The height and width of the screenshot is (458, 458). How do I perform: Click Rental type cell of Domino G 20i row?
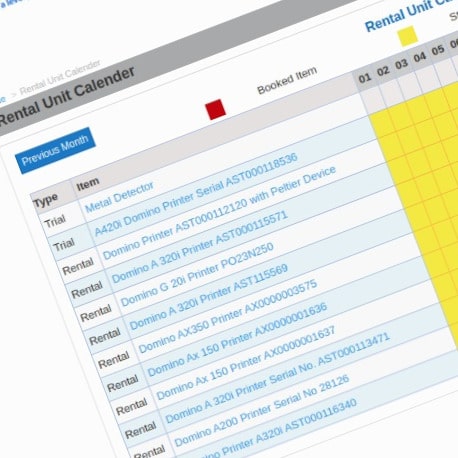click(96, 313)
